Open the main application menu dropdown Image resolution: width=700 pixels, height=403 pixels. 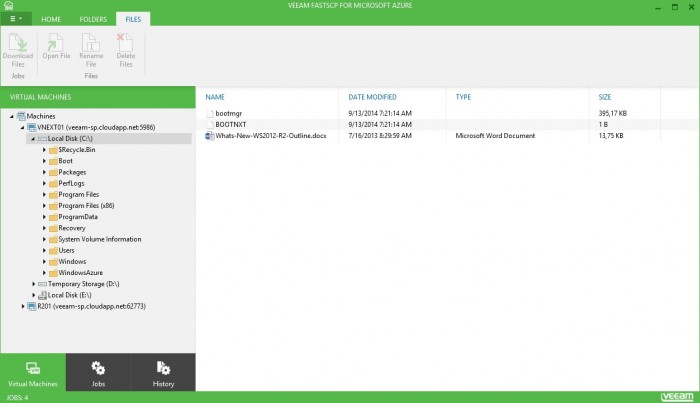click(16, 19)
